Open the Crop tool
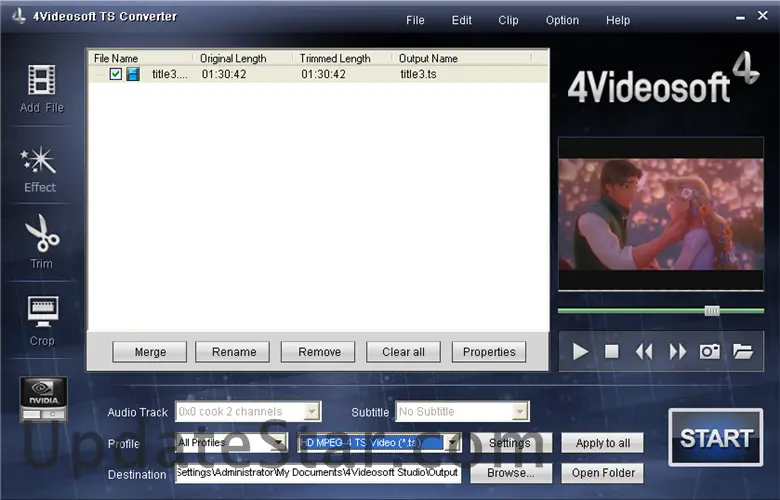The width and height of the screenshot is (780, 500). 43,320
